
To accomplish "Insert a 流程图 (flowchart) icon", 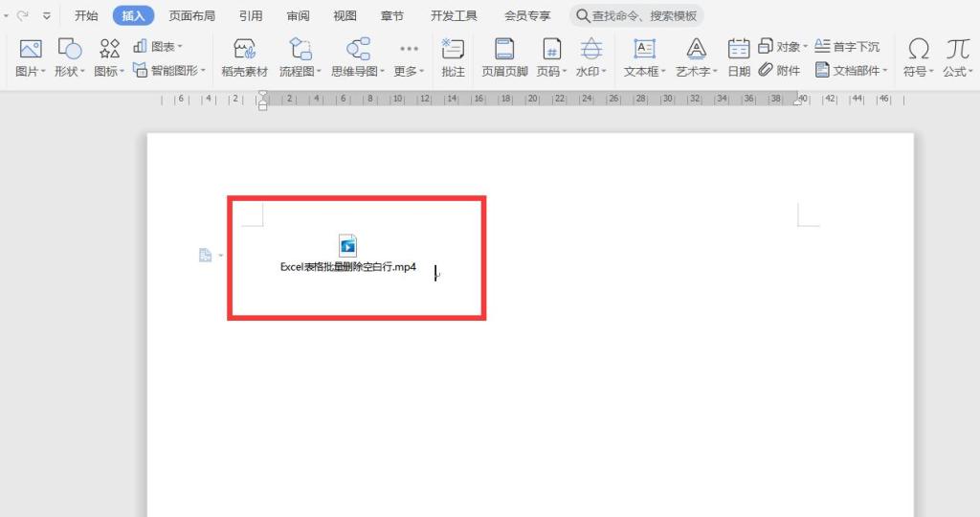I will [x=301, y=50].
